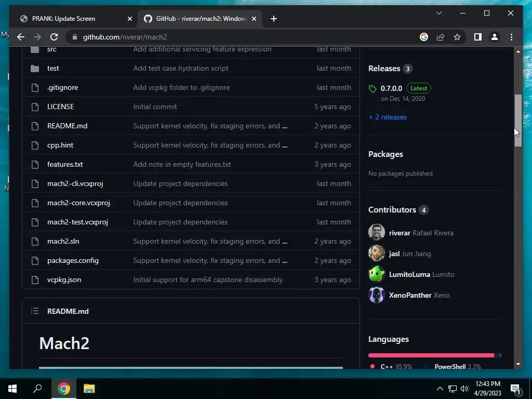
Task: Expand mach2.sln commit message ellipsis
Action: pos(285,242)
